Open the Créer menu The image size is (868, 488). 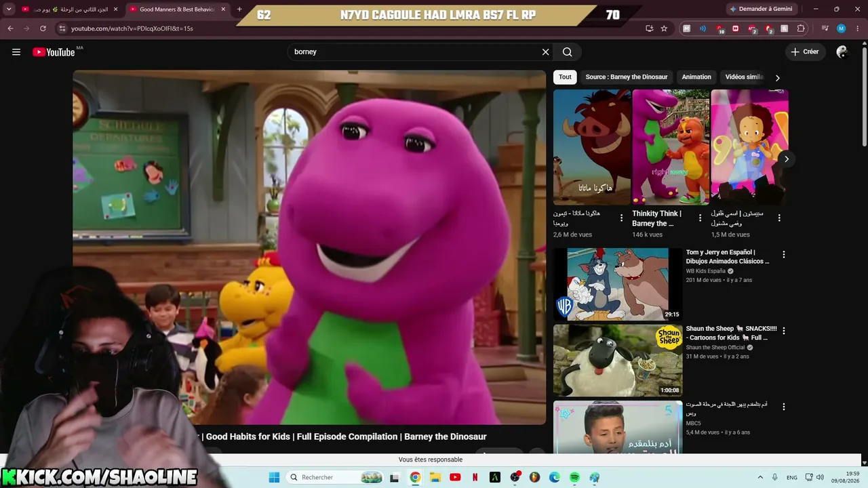point(805,52)
